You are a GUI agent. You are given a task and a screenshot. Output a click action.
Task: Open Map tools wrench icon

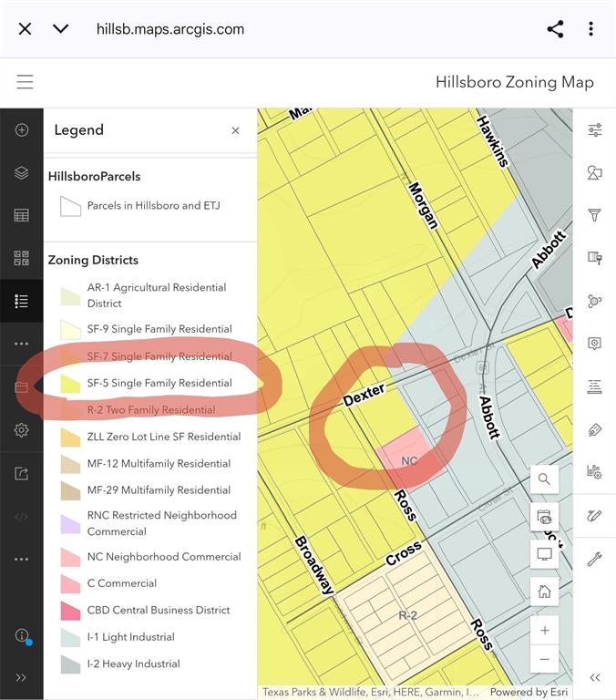coord(594,559)
